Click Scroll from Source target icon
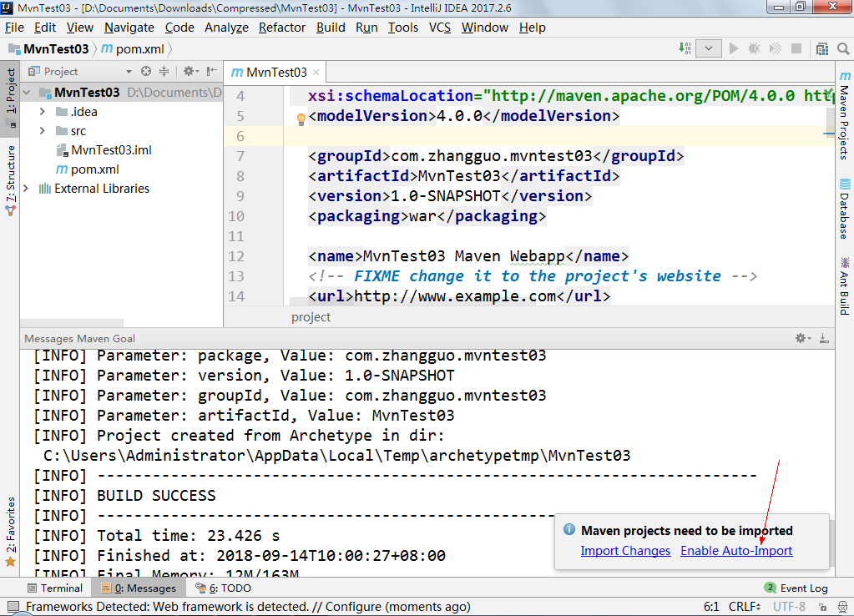Viewport: 854px width, 616px height. (146, 71)
